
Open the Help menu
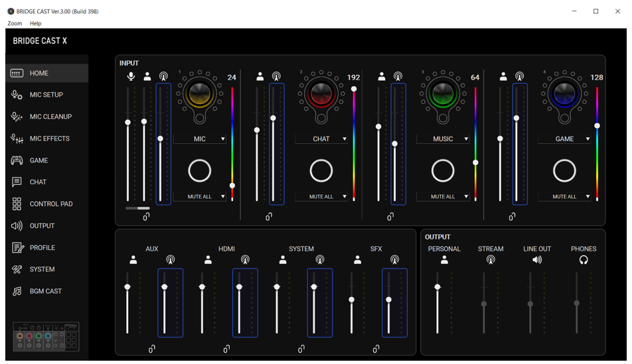35,23
